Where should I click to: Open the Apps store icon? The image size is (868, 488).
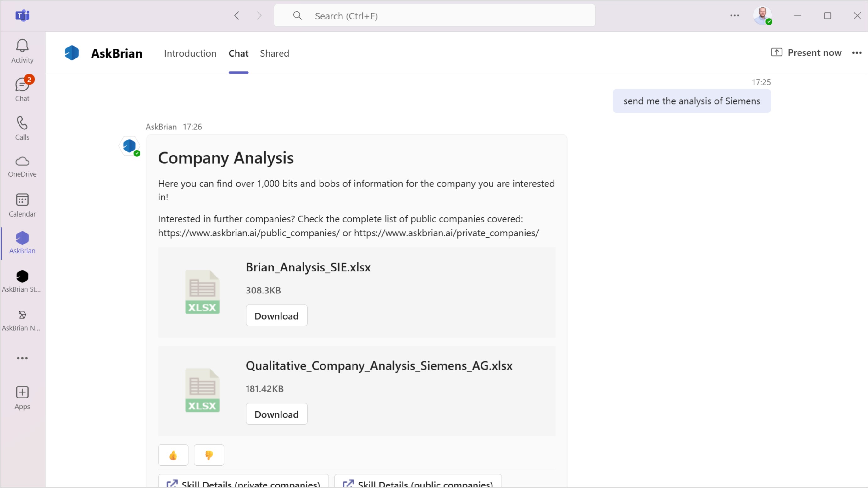[x=22, y=398]
